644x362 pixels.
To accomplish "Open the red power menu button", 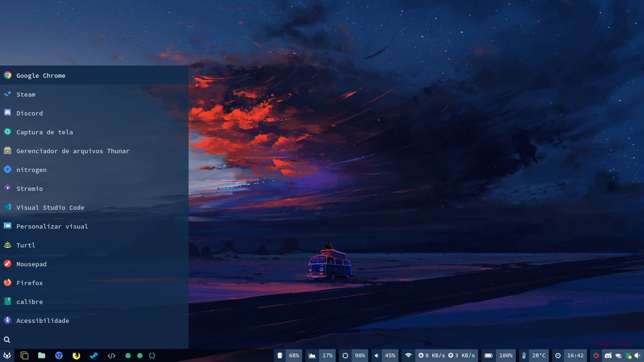I will tap(596, 355).
